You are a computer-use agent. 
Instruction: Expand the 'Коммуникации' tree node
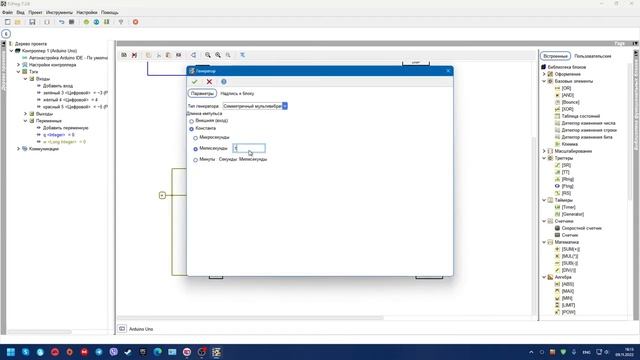coord(18,149)
